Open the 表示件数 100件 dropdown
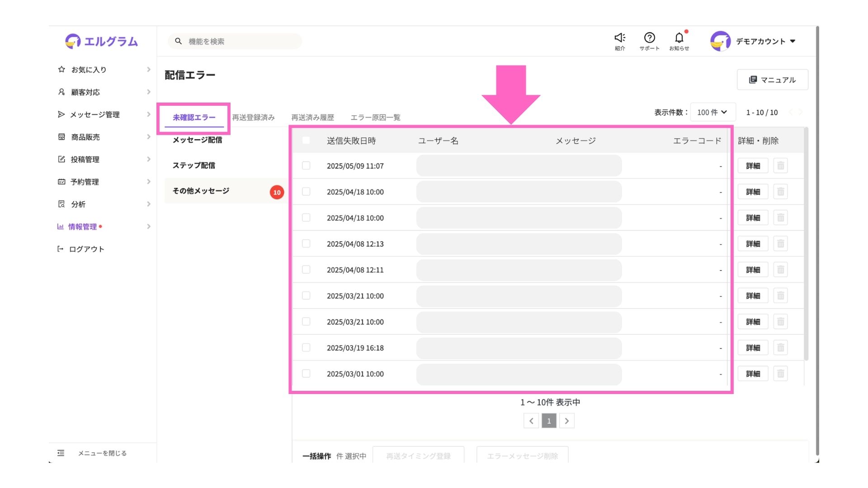 coord(712,112)
